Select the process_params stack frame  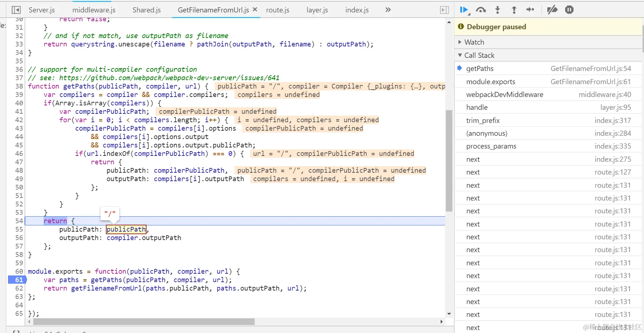click(x=548, y=146)
